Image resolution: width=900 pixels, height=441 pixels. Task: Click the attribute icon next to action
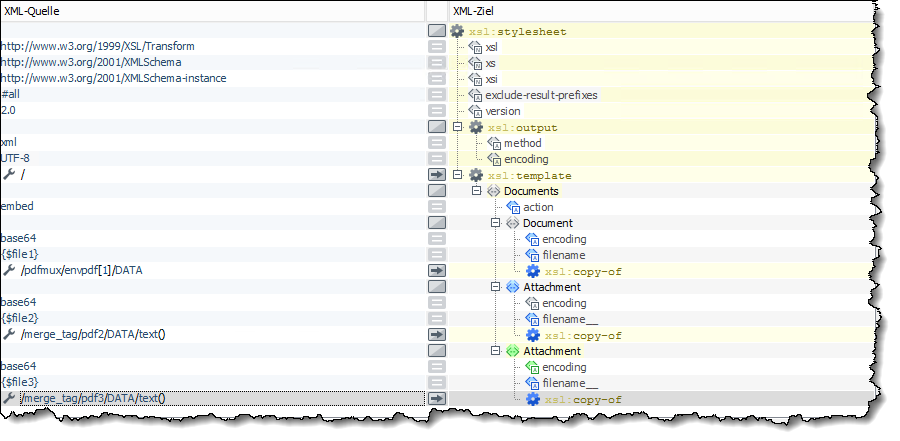tap(513, 207)
